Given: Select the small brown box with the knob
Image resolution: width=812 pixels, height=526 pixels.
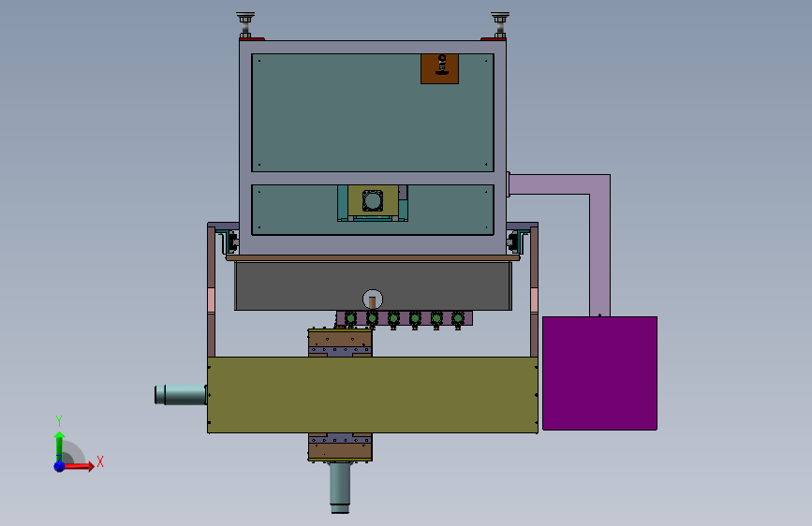Looking at the screenshot, I should pyautogui.click(x=439, y=68).
